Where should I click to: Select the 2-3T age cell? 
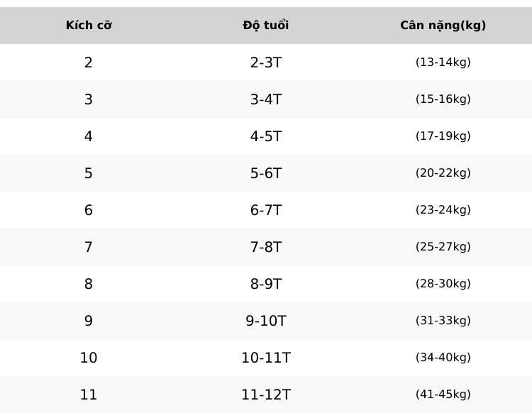266,62
